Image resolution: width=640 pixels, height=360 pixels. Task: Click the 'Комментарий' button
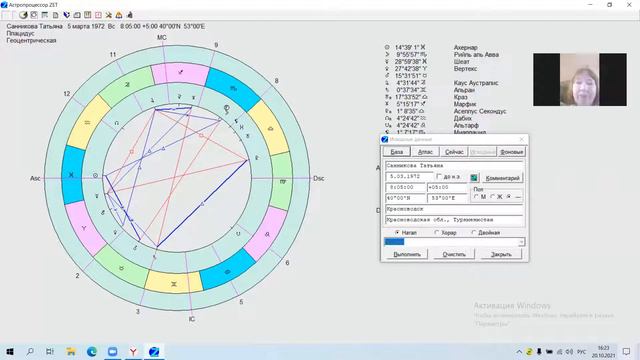(x=502, y=178)
